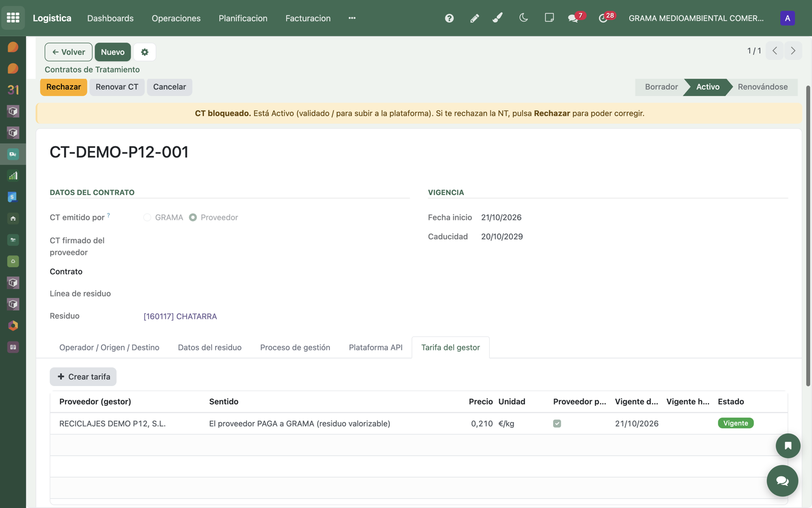Open the Planificacion menu
812x508 pixels.
[243, 18]
